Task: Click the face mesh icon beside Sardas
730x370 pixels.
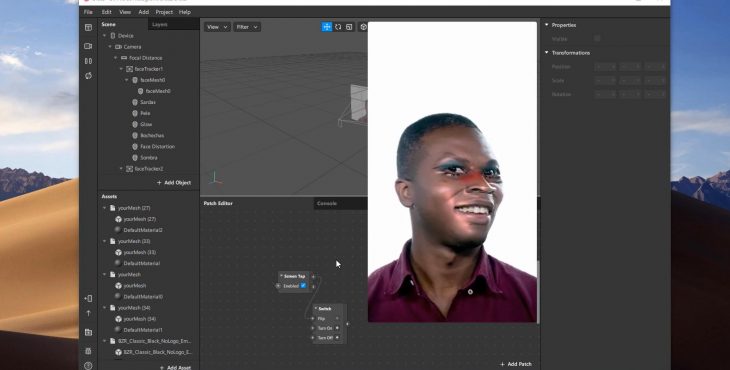Action: pyautogui.click(x=135, y=102)
